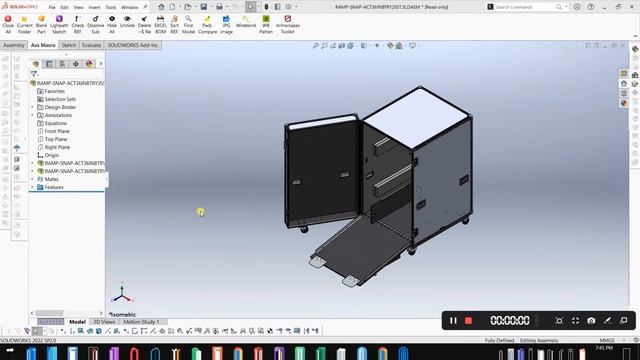640x360 pixels.
Task: Click the Save icon
Action: [203, 7]
